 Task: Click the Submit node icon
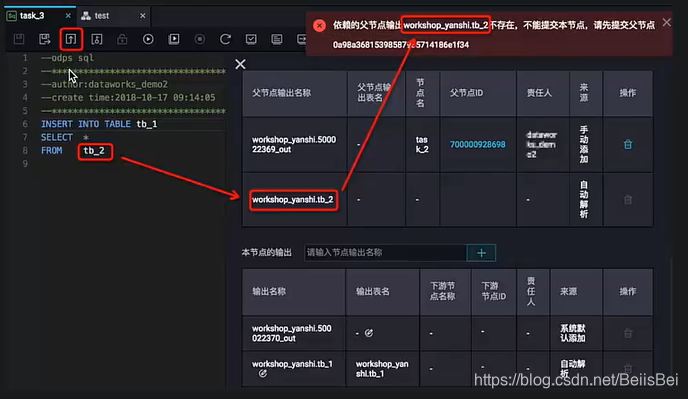pyautogui.click(x=71, y=39)
